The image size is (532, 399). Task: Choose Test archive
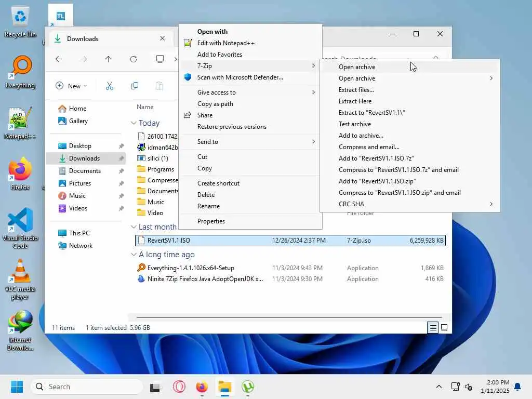tap(409, 124)
